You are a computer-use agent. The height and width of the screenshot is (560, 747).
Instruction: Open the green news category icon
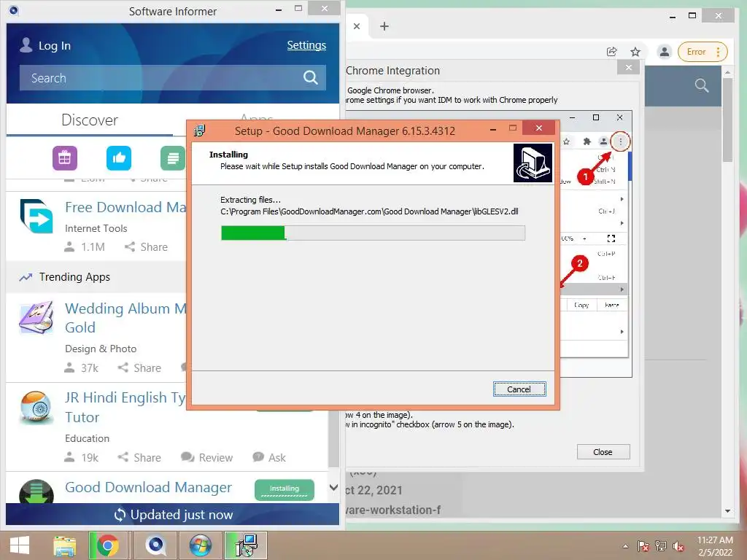[x=172, y=158]
